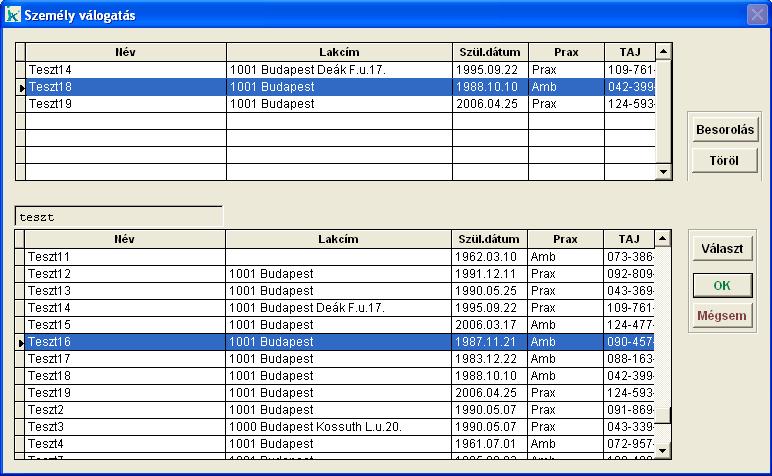Cancel with the Mégsem button
772x476 pixels.
click(722, 316)
